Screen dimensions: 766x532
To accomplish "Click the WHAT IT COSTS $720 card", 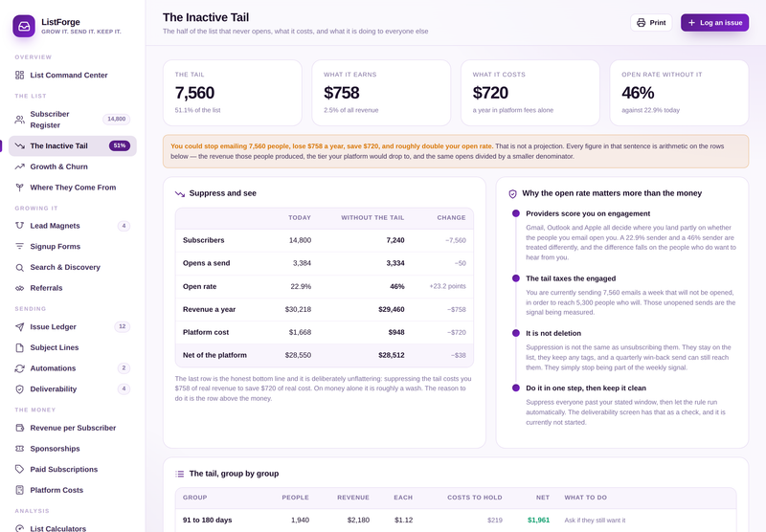I will (530, 93).
